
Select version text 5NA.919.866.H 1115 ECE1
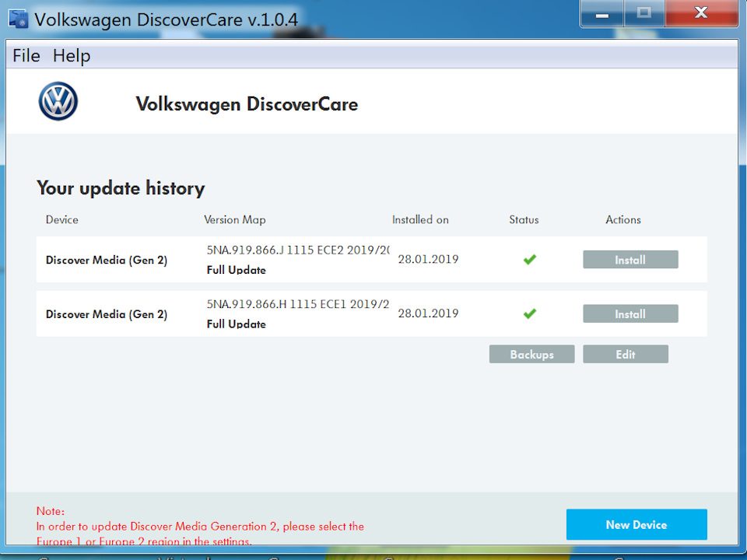277,304
